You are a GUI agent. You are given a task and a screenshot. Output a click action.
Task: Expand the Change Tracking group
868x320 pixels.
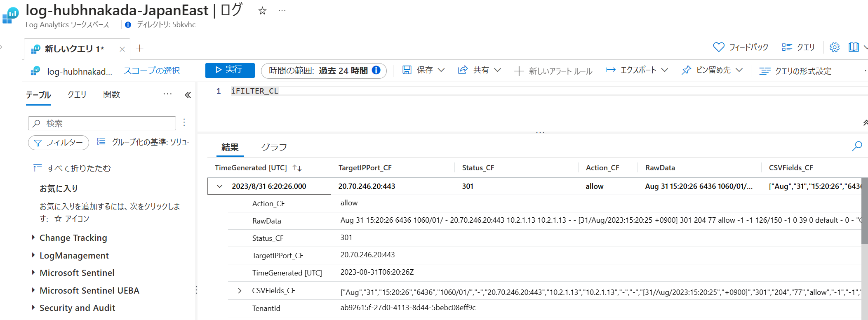click(33, 238)
